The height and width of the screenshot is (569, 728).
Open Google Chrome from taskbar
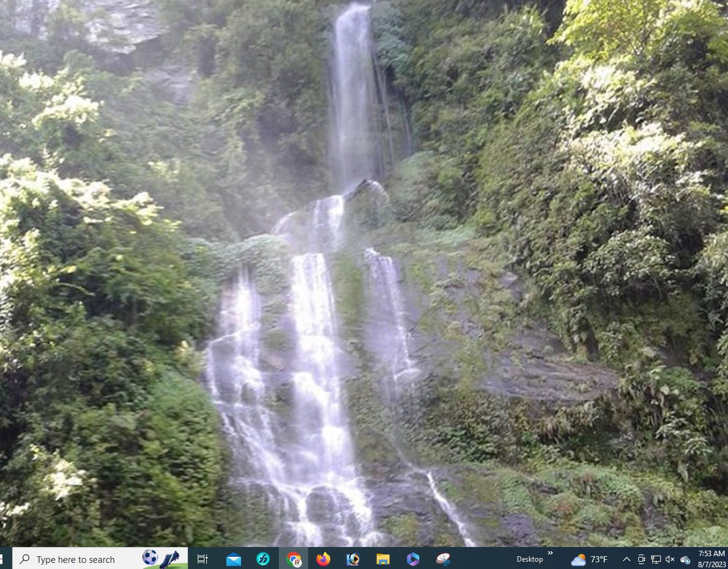pos(294,559)
